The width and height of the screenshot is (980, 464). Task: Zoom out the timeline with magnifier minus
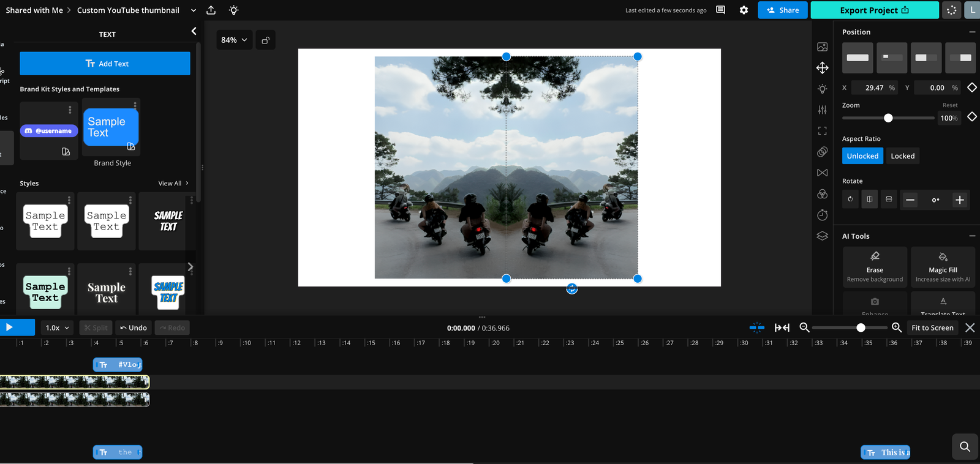tap(805, 327)
